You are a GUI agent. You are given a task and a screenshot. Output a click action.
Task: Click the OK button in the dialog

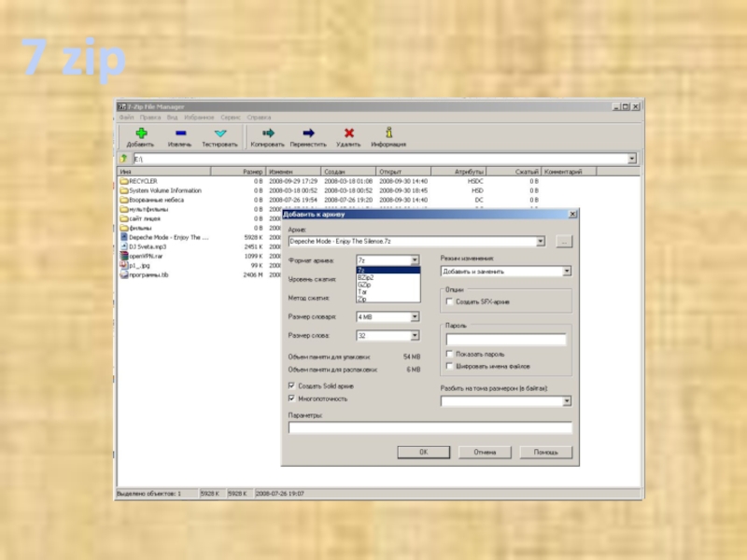click(x=424, y=452)
